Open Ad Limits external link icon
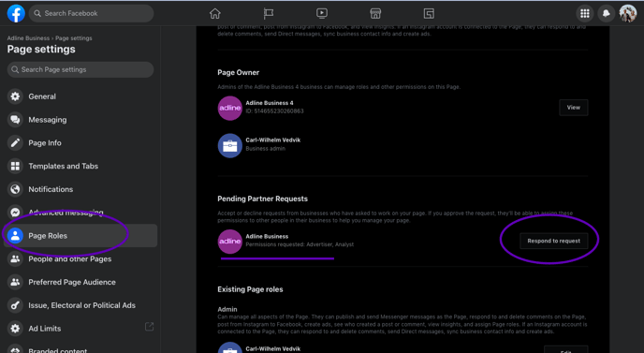Image resolution: width=644 pixels, height=353 pixels. click(150, 327)
